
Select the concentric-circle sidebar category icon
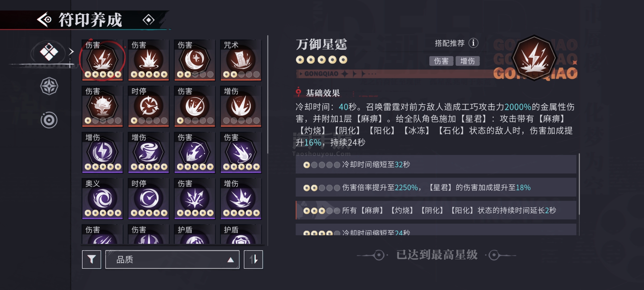pyautogui.click(x=49, y=120)
